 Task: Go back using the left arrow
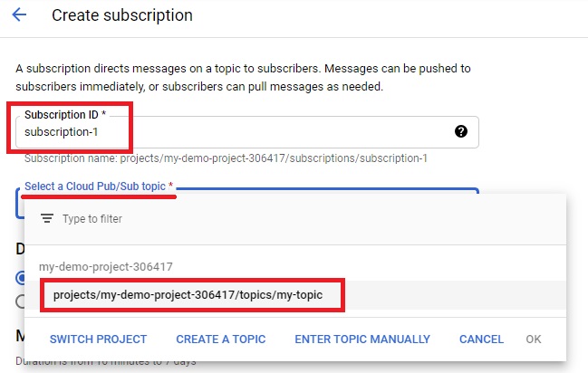(x=19, y=15)
